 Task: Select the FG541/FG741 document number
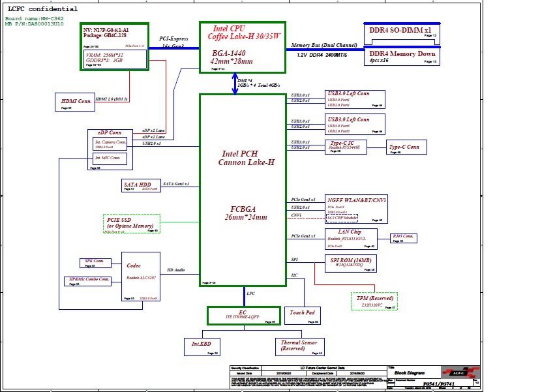pyautogui.click(x=438, y=384)
